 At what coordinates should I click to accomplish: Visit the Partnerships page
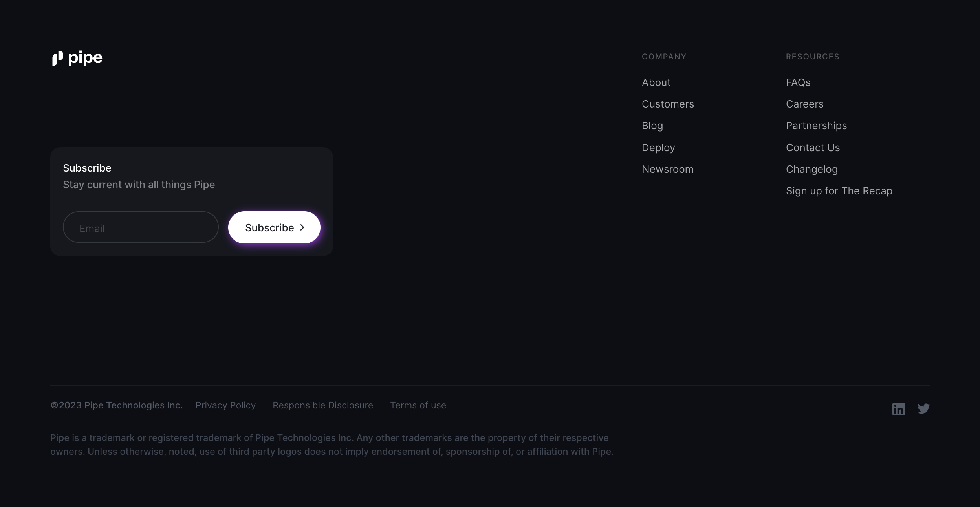tap(816, 125)
